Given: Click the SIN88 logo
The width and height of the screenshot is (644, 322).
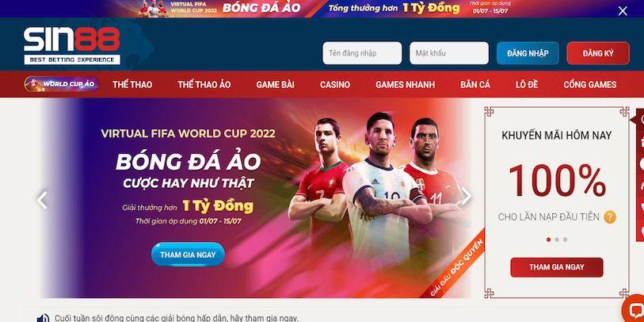Looking at the screenshot, I should coord(72,46).
